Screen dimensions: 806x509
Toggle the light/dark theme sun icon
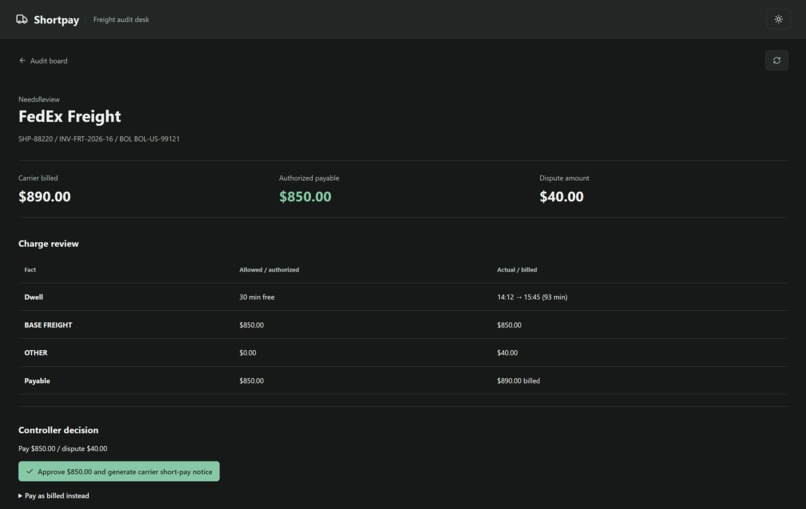pyautogui.click(x=778, y=19)
